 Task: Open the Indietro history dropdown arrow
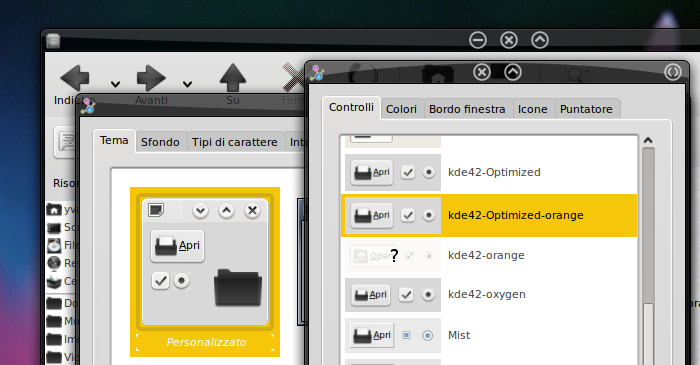tap(115, 84)
